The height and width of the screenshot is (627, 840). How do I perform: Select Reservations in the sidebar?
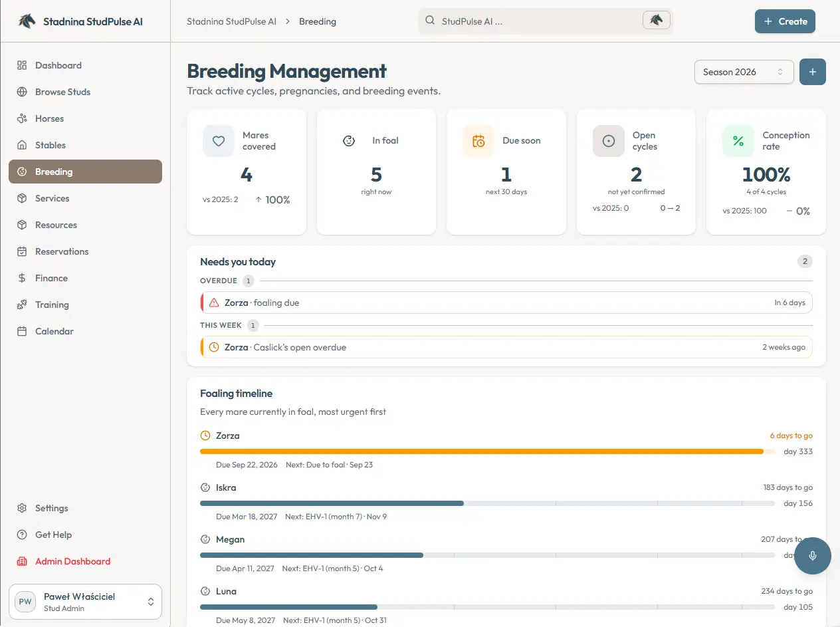click(85, 251)
